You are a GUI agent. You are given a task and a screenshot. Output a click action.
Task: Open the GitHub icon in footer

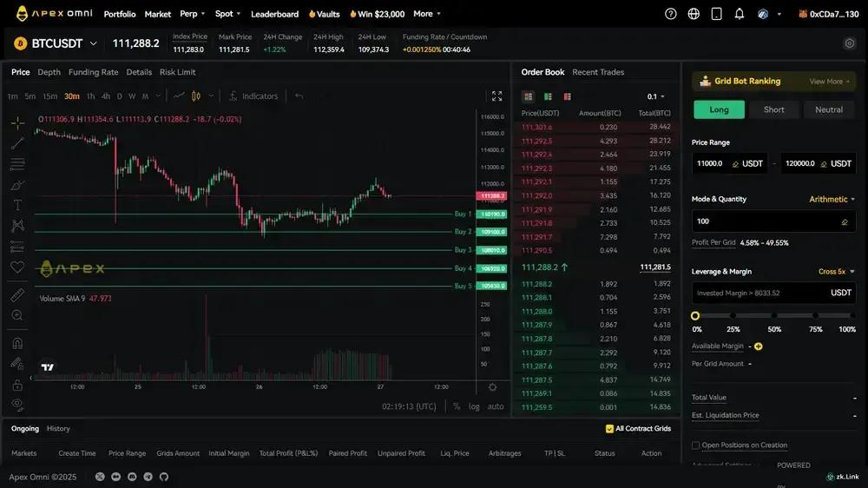(164, 477)
